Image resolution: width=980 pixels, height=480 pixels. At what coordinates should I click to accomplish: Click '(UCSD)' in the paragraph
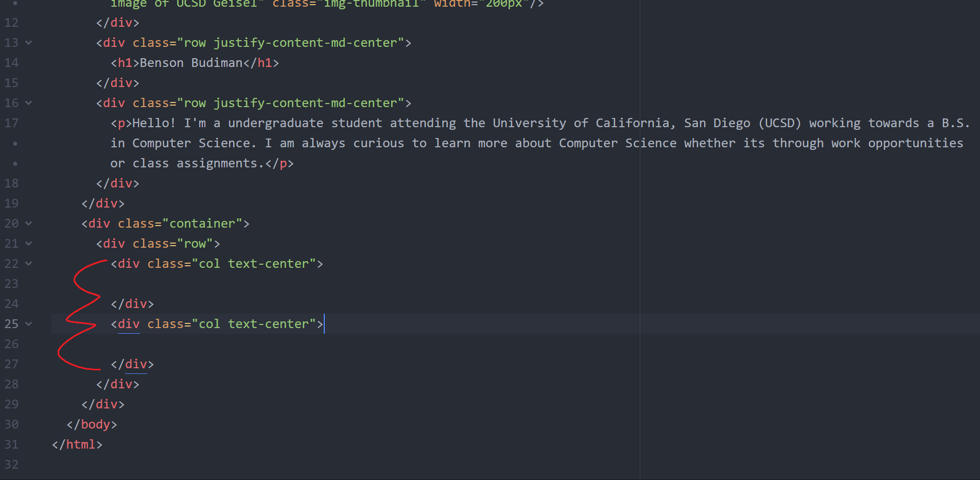coord(779,123)
